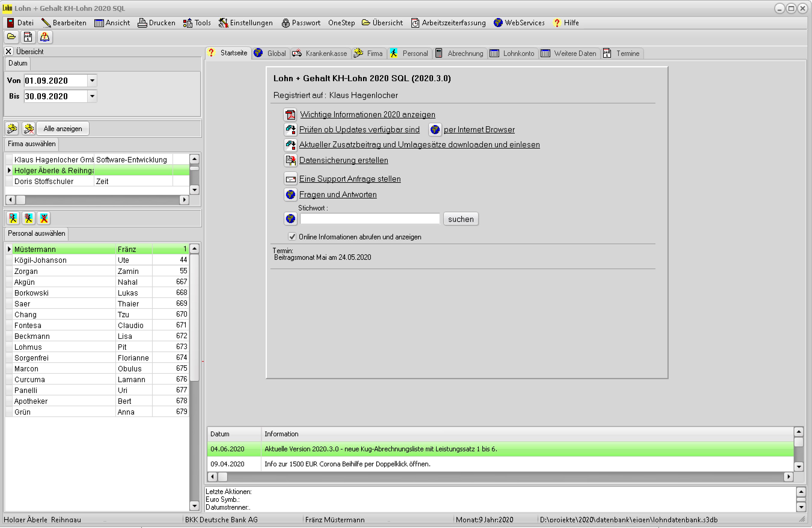Select employee Kögil-Johanson in personnel list
Image resolution: width=812 pixels, height=528 pixels.
(x=98, y=260)
